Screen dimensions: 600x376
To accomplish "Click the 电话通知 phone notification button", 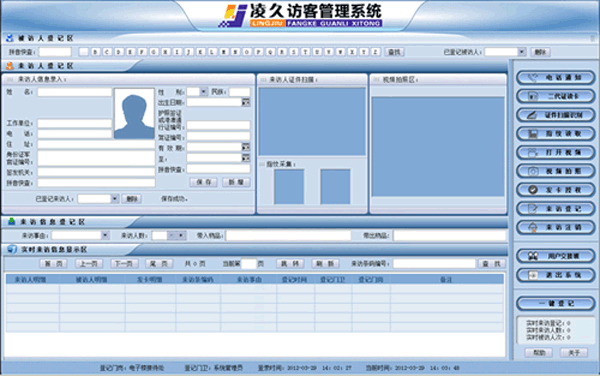I will 556,78.
